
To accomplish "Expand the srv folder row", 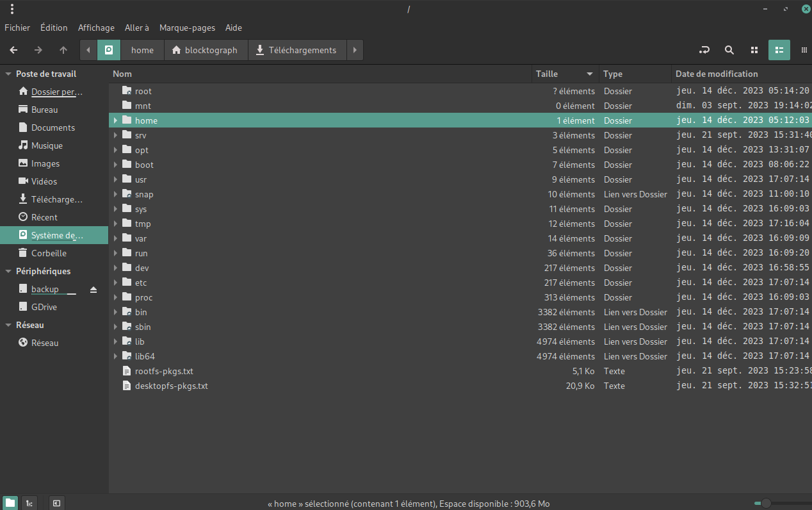I will tap(116, 135).
